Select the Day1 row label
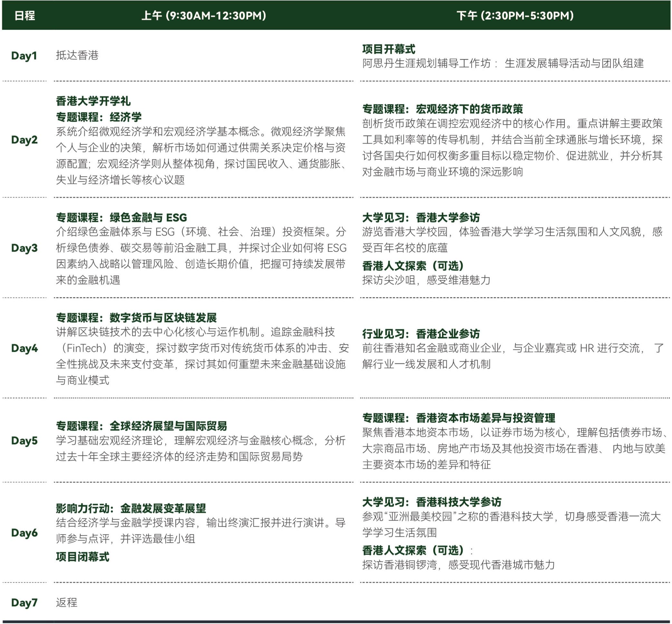 tap(24, 55)
